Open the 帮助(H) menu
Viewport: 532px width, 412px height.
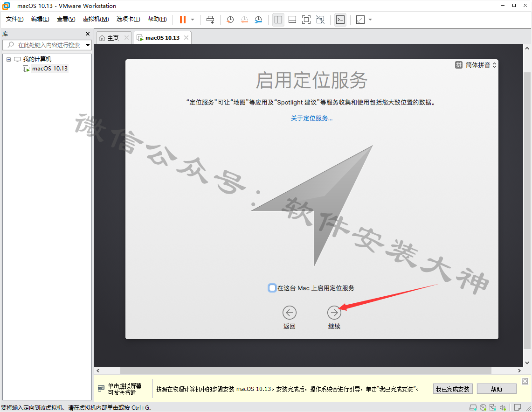point(157,19)
